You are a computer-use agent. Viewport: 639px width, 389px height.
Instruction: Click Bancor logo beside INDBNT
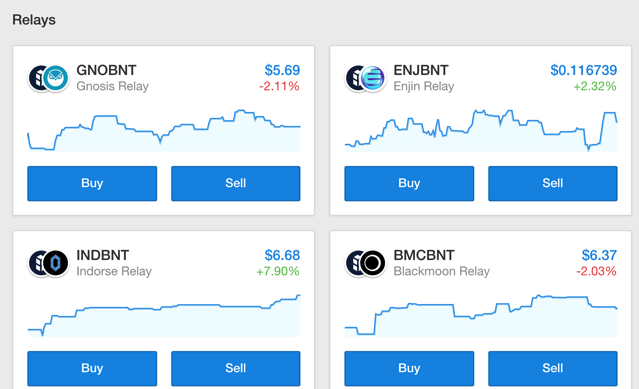tap(36, 263)
